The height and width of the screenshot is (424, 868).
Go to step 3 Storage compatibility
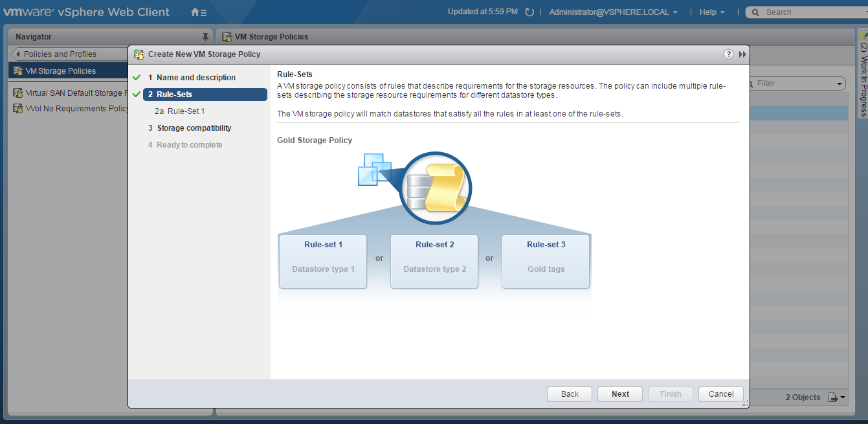pos(190,128)
